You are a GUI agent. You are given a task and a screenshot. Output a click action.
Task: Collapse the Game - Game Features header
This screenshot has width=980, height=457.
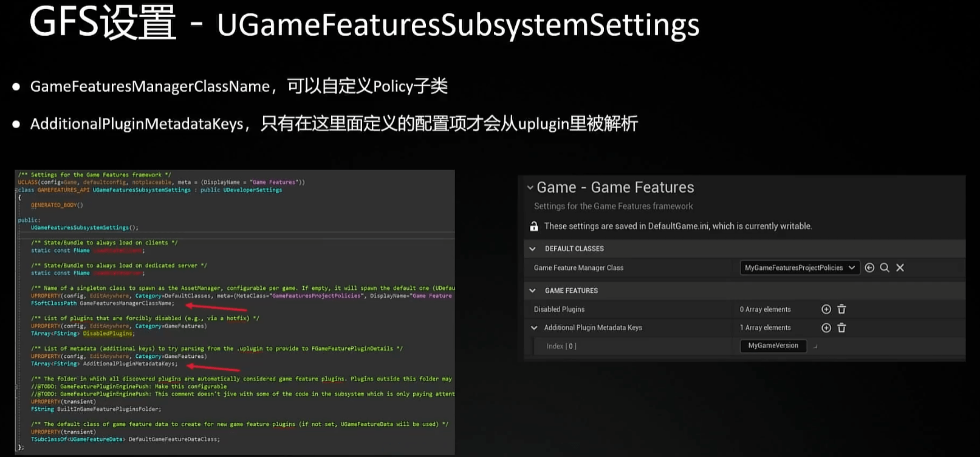click(530, 188)
